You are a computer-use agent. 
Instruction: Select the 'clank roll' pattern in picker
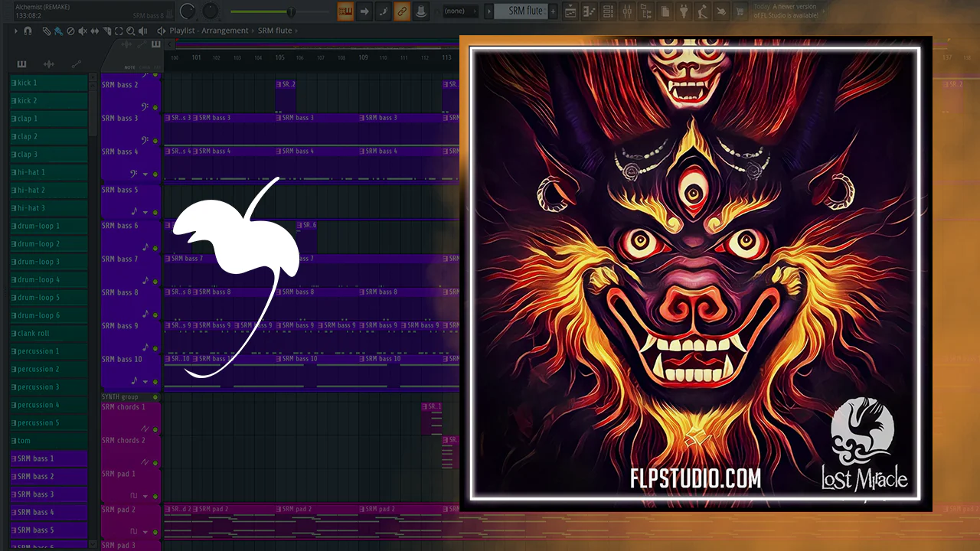pyautogui.click(x=49, y=333)
